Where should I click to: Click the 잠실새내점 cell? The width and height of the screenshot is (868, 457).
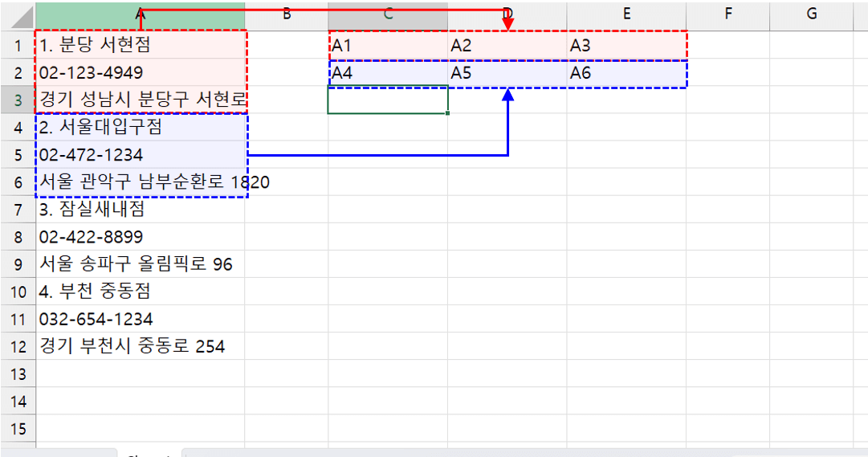click(140, 210)
